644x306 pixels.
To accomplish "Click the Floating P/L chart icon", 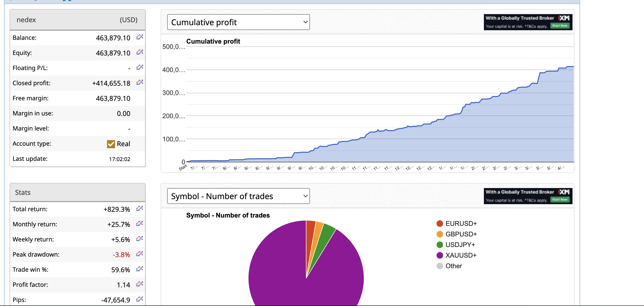I will coord(139,68).
